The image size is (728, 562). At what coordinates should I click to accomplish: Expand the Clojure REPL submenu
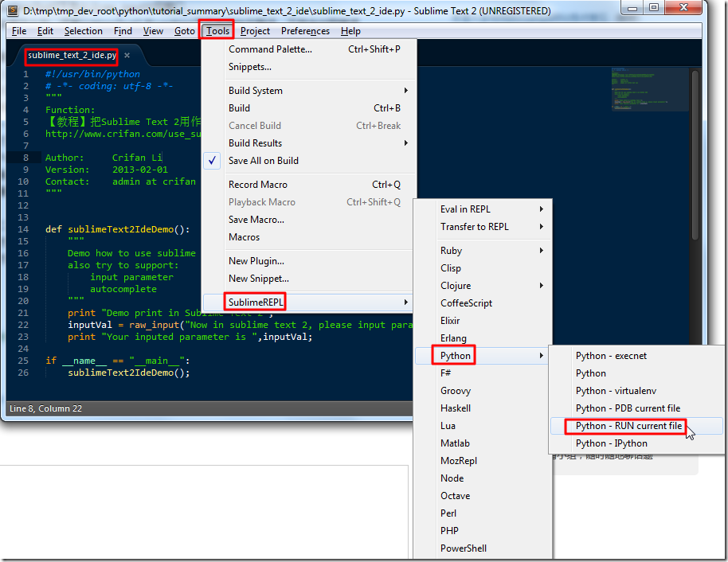point(456,285)
